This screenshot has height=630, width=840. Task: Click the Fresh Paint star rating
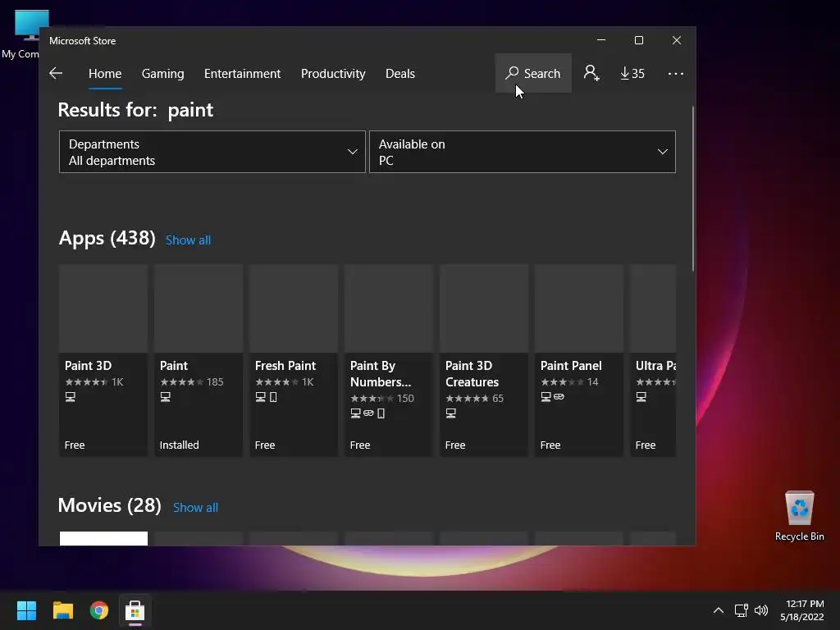277,382
